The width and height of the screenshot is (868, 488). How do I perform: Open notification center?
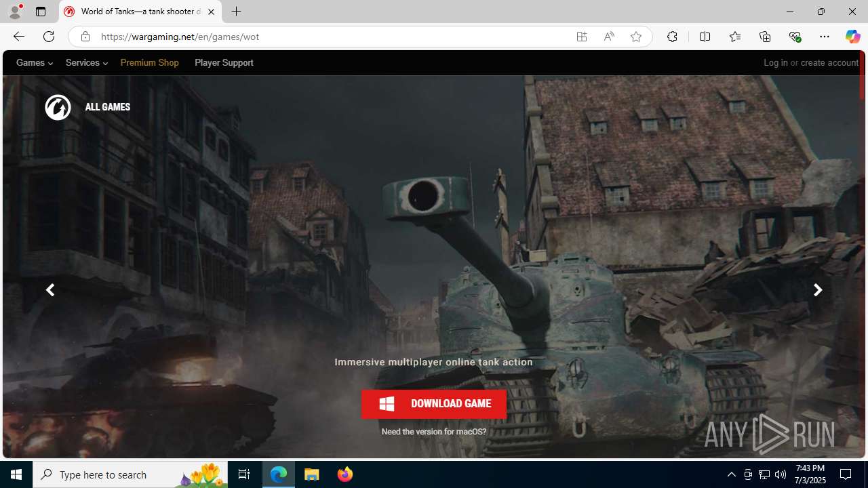point(846,474)
